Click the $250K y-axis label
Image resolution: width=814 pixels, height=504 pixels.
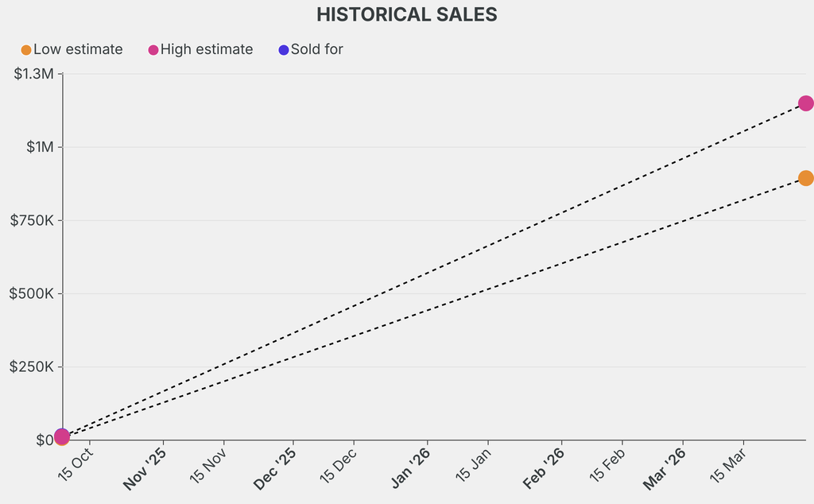32,366
